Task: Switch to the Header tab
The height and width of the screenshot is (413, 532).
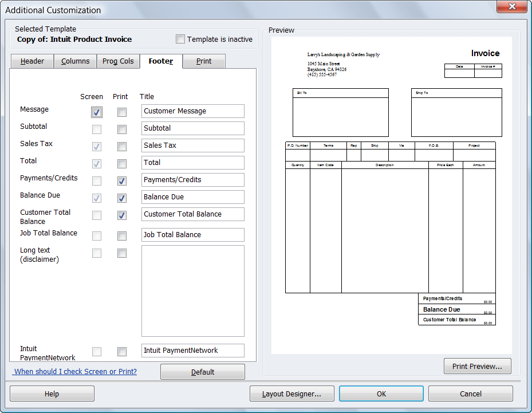Action: click(x=32, y=61)
